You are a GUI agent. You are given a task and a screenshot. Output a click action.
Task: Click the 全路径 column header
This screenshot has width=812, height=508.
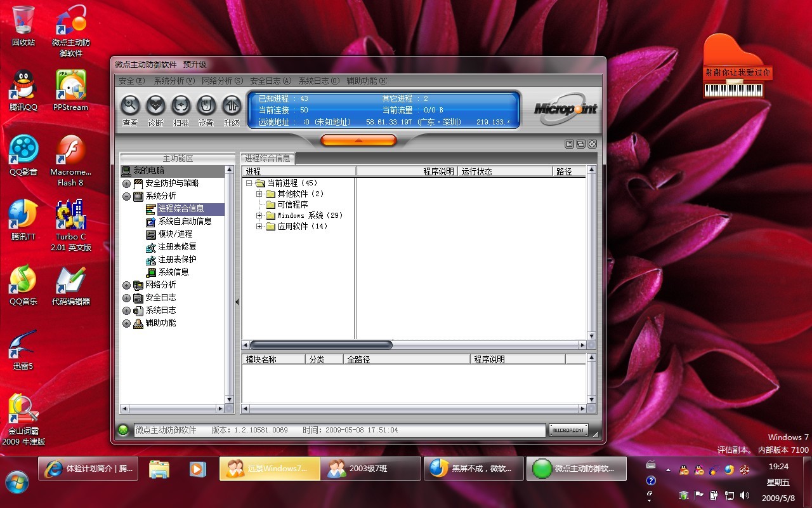coord(407,359)
